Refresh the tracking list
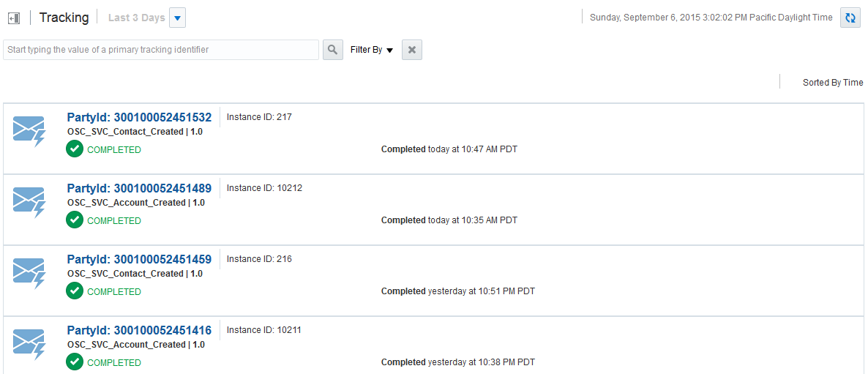Screen dimensions: 868x374 point(850,18)
